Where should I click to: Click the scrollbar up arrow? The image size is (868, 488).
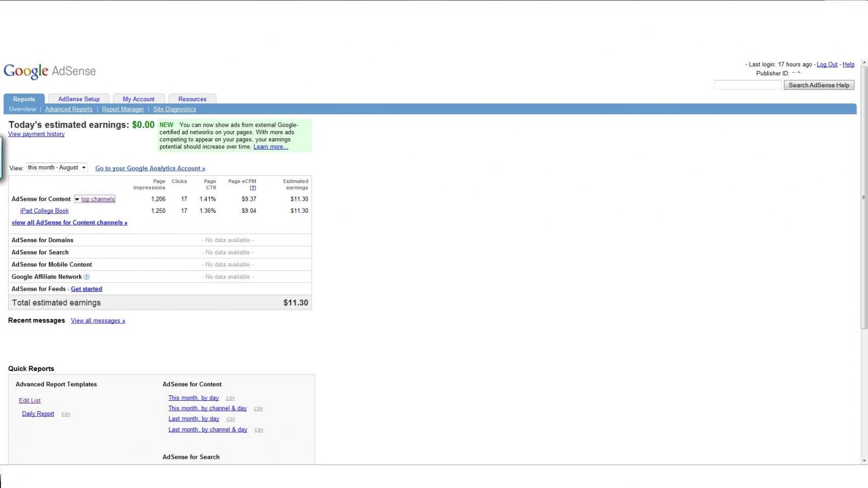[864, 63]
